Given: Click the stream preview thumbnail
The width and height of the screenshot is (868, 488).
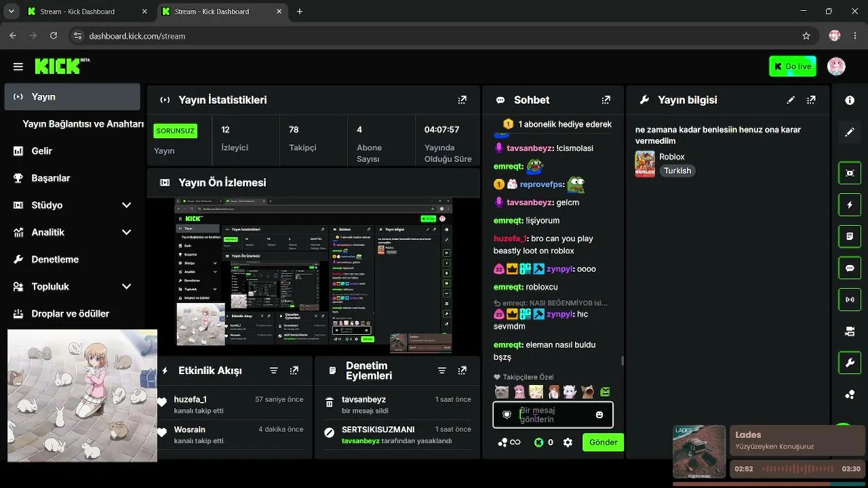Looking at the screenshot, I should (x=313, y=275).
